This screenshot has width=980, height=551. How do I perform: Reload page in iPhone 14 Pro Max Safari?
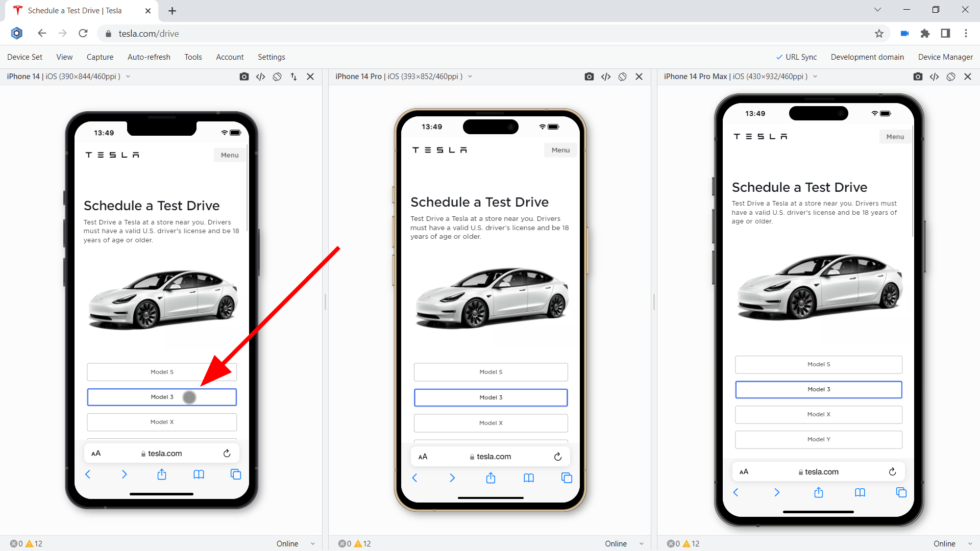pos(892,471)
